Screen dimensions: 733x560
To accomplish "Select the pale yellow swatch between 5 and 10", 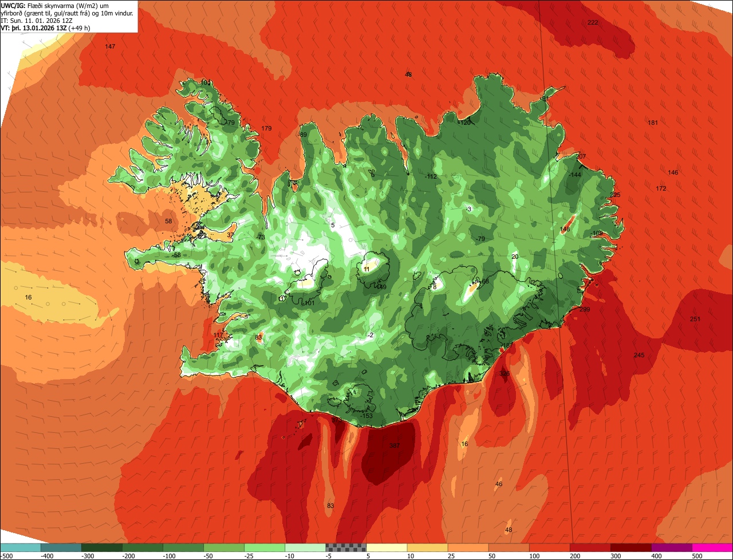I will click(387, 547).
